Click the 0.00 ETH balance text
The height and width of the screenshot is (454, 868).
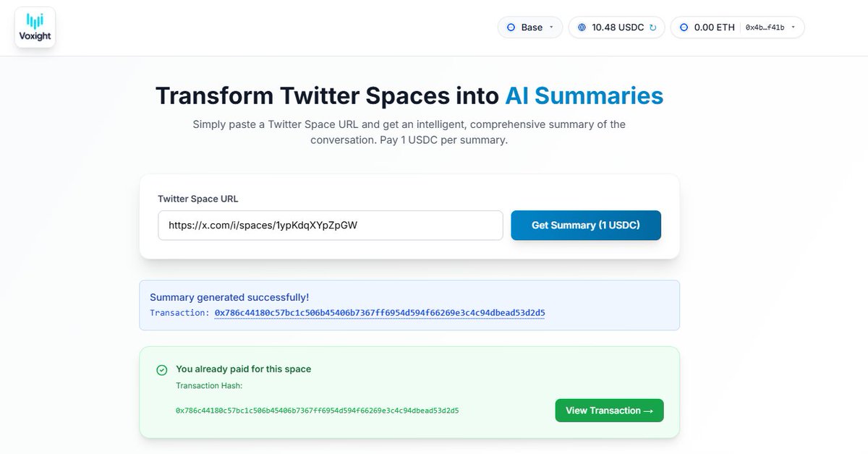pyautogui.click(x=714, y=27)
